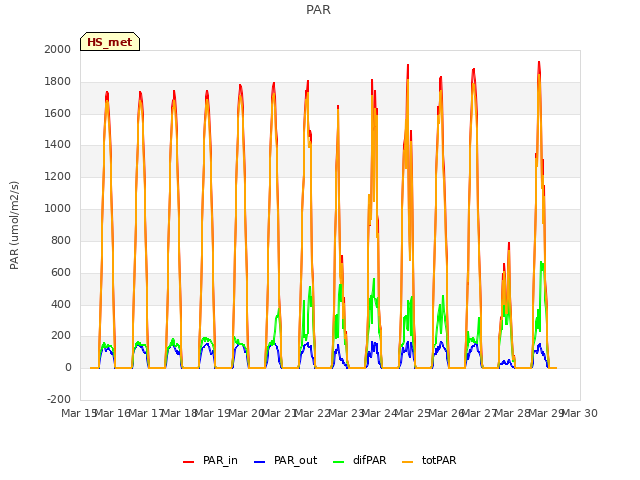The image size is (640, 480).
Task: Click the 1600 y-axis tick label
Action: (x=58, y=113)
